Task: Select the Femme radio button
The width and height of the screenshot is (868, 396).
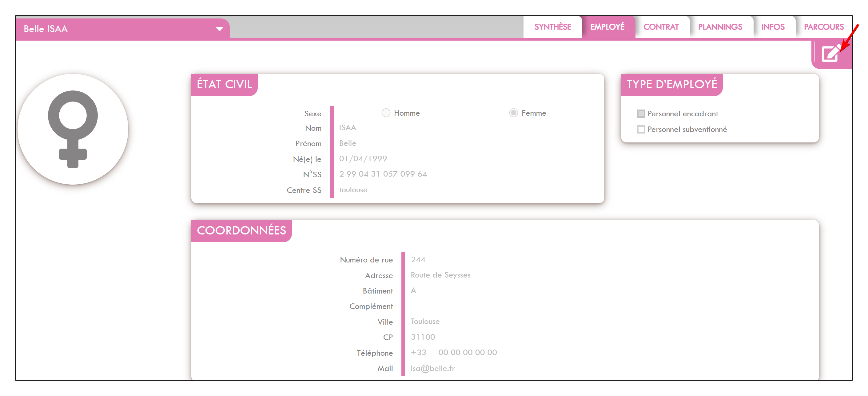Action: [x=513, y=113]
